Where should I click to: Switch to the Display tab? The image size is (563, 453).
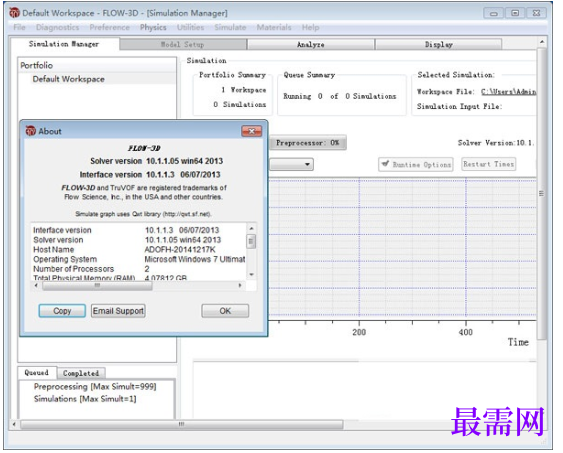coord(438,45)
